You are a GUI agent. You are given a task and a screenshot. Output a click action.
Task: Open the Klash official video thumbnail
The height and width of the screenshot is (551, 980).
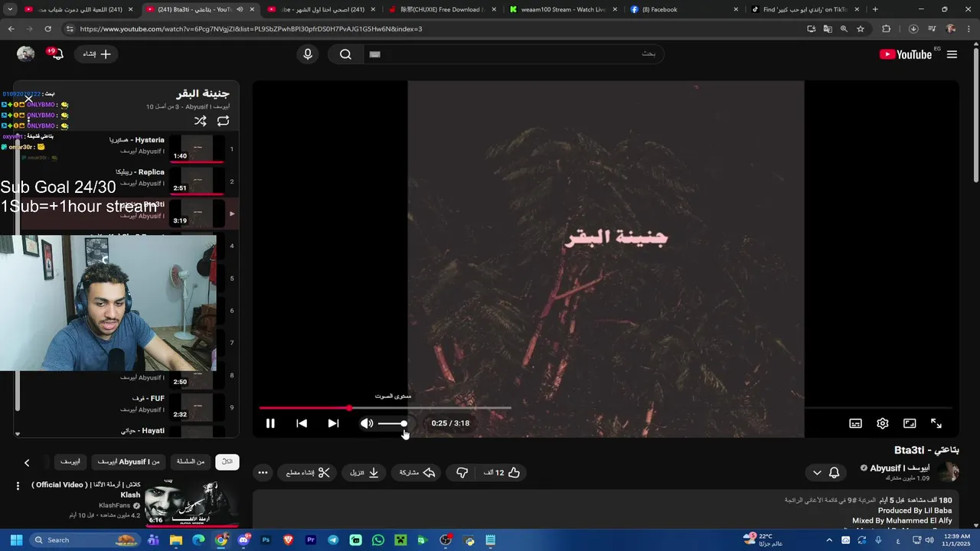[191, 502]
